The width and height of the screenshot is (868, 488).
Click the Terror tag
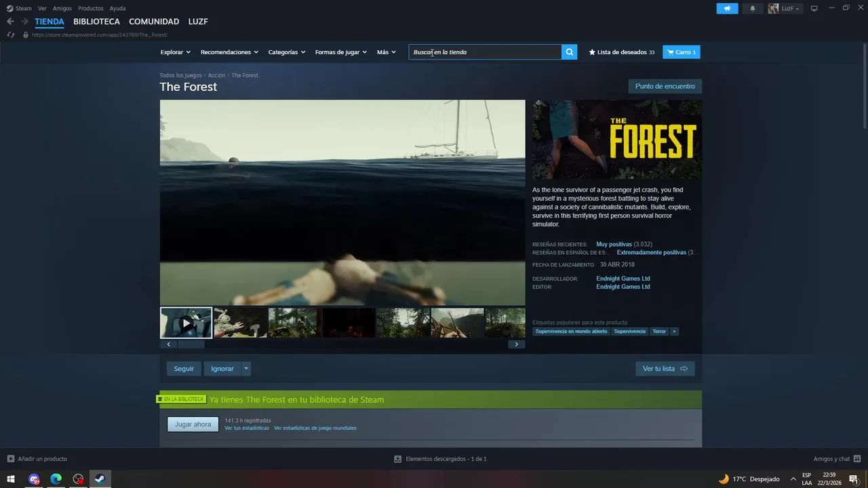[659, 331]
